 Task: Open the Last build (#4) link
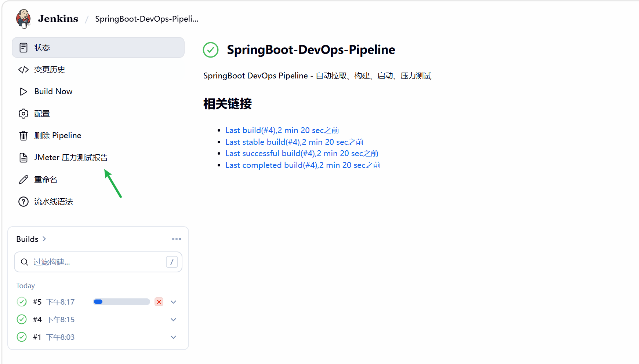pyautogui.click(x=282, y=130)
